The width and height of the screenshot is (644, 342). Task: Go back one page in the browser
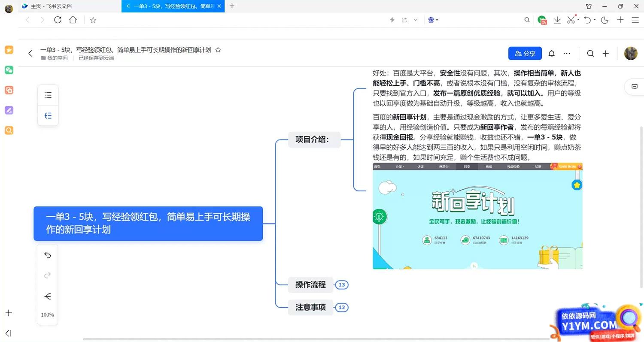click(x=28, y=20)
